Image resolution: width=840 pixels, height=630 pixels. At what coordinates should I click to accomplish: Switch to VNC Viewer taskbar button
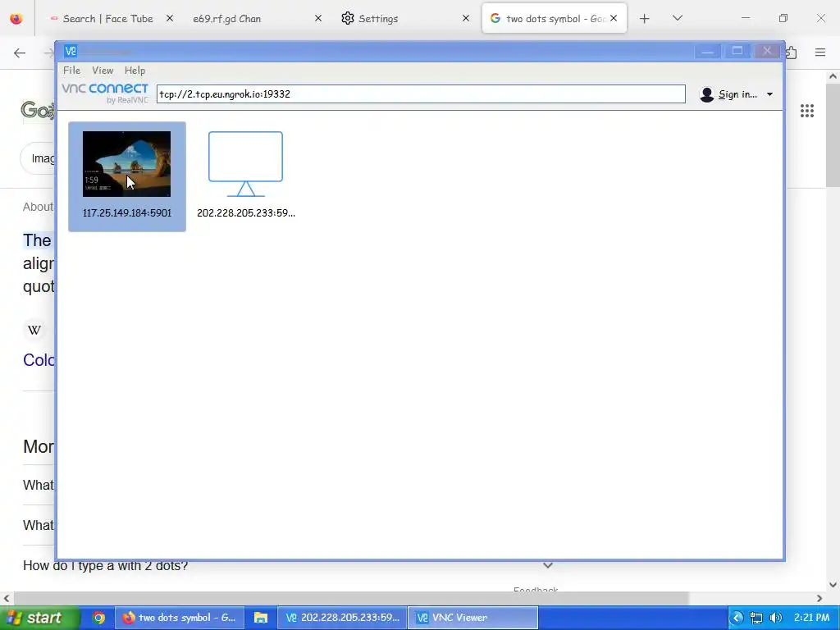click(472, 618)
